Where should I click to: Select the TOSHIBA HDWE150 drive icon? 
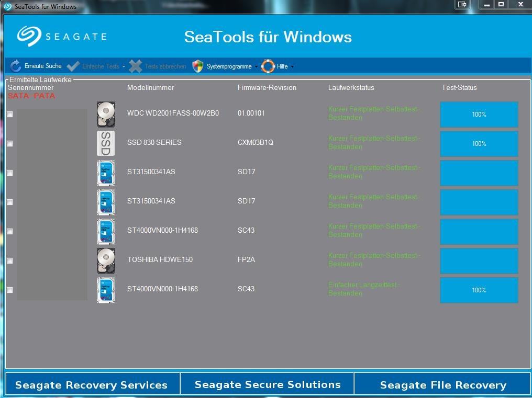(106, 260)
